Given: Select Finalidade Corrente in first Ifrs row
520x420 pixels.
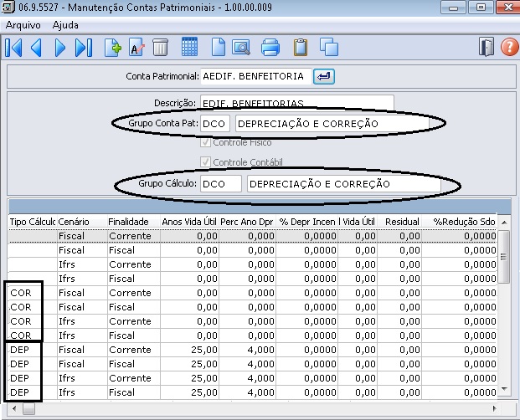Looking at the screenshot, I should pos(134,264).
